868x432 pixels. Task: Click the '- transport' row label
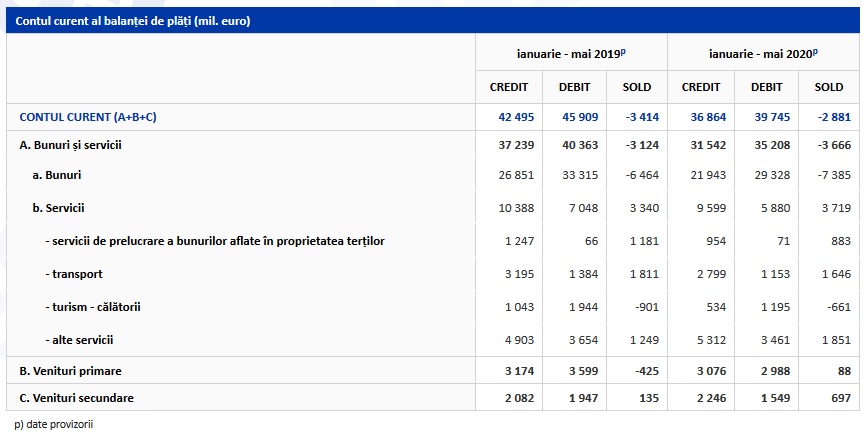74,274
